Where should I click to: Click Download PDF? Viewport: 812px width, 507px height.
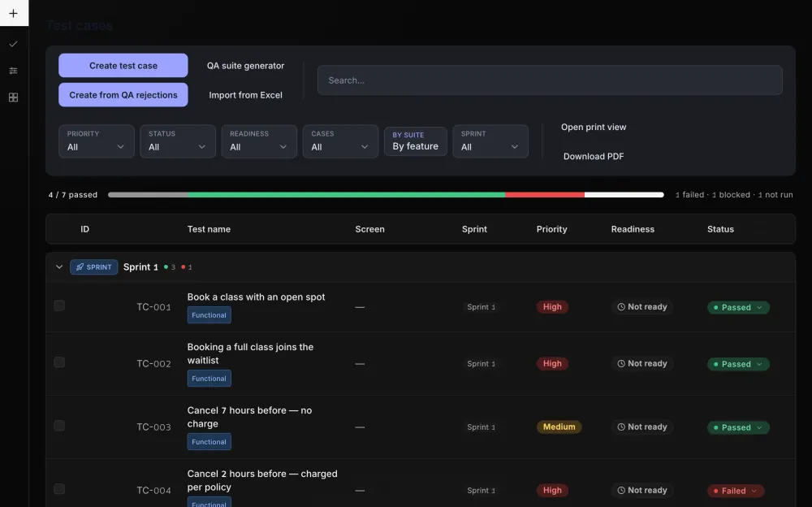point(594,156)
